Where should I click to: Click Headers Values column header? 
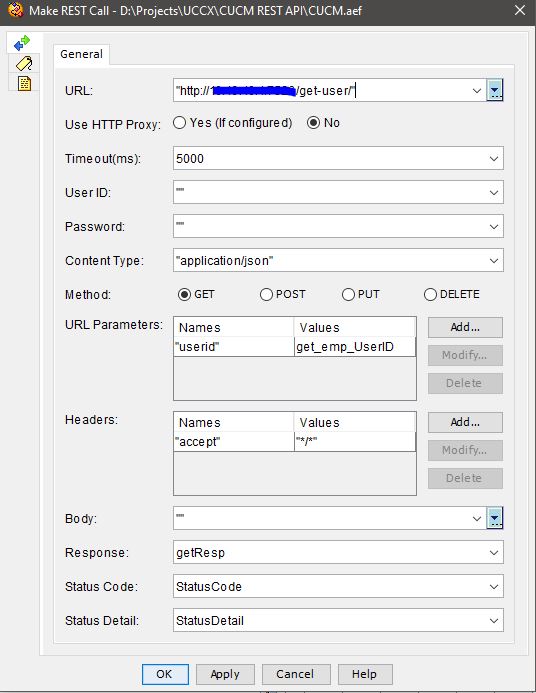point(355,423)
